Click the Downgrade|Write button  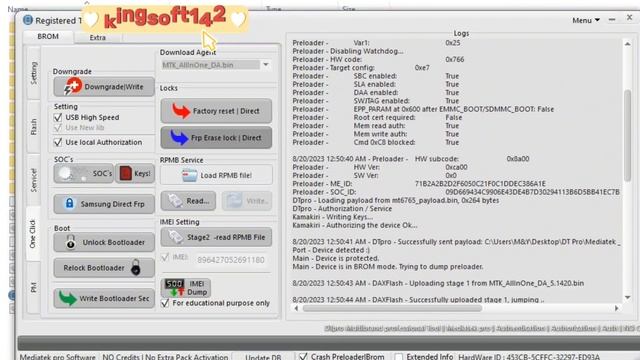coord(104,87)
